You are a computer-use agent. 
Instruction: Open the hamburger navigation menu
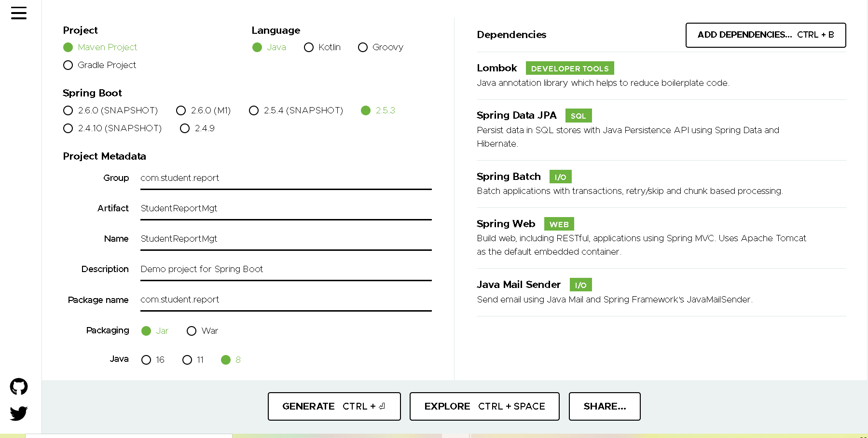(19, 13)
